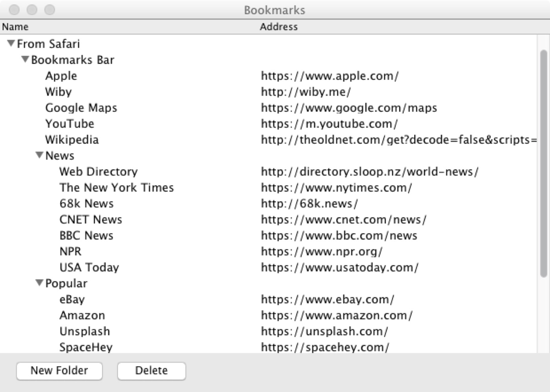This screenshot has height=392, width=550.
Task: Select the USA Today bookmark
Action: [89, 267]
